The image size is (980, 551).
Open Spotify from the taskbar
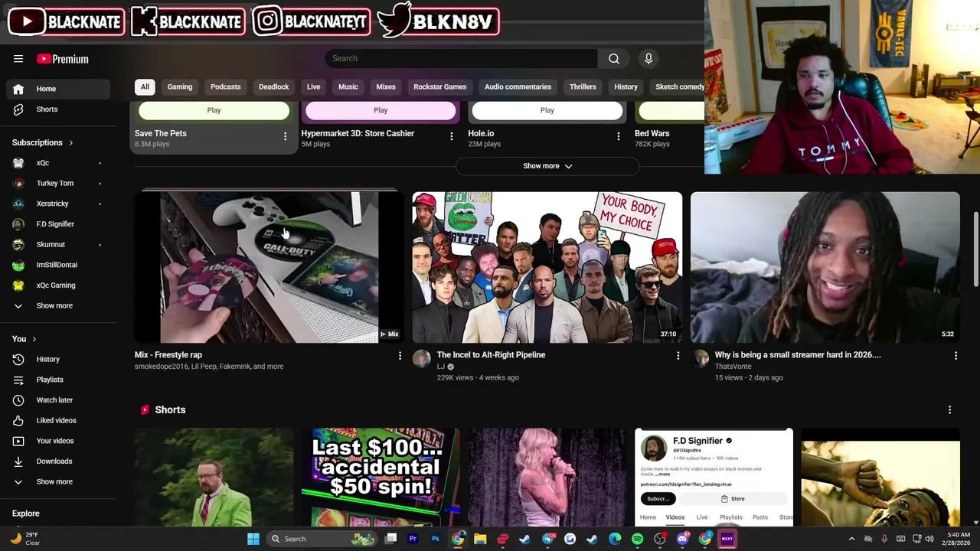(x=637, y=539)
